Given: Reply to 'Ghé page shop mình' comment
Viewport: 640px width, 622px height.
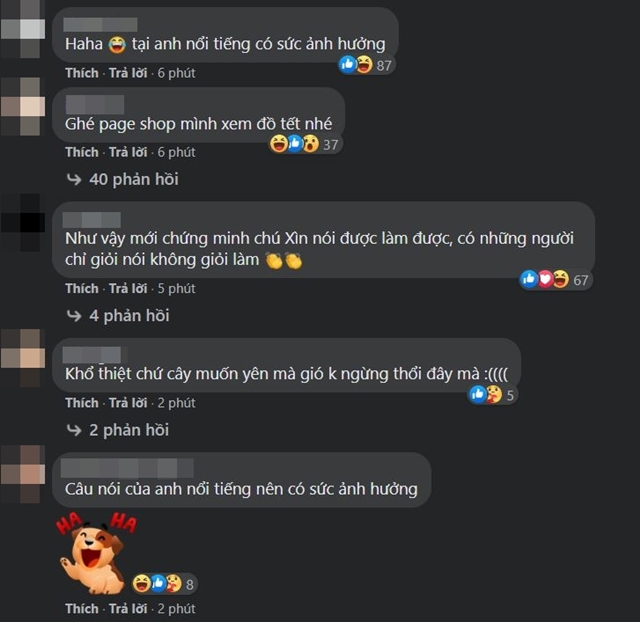Looking at the screenshot, I should (128, 152).
